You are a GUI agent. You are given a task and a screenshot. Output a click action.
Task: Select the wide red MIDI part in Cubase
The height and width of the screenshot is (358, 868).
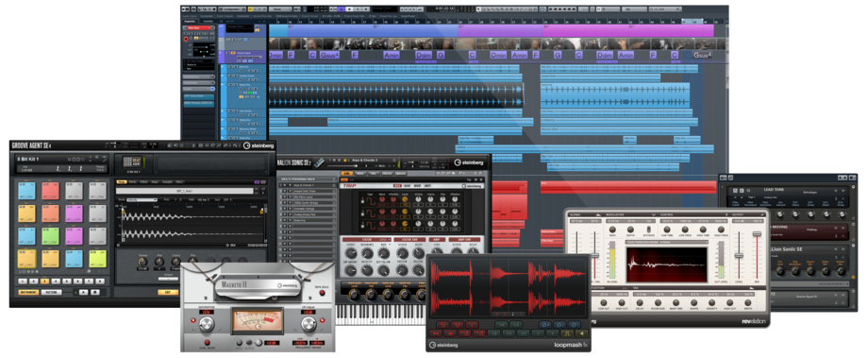coord(627,187)
